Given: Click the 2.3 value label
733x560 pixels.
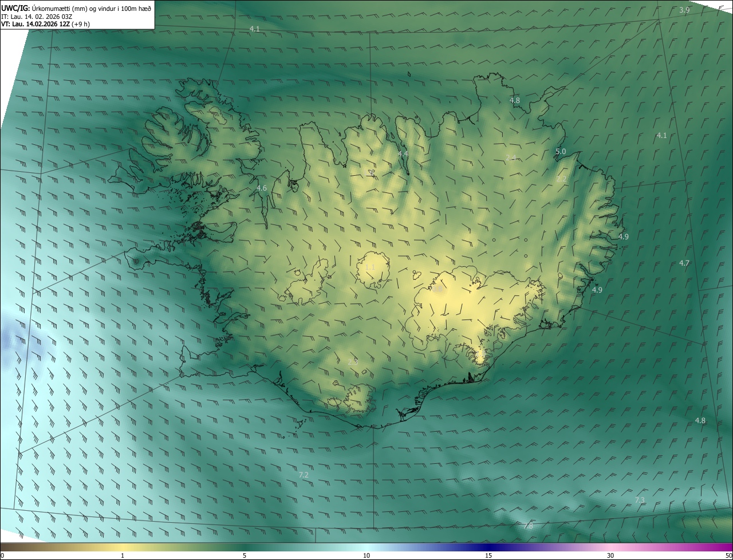Looking at the screenshot, I should [x=353, y=362].
